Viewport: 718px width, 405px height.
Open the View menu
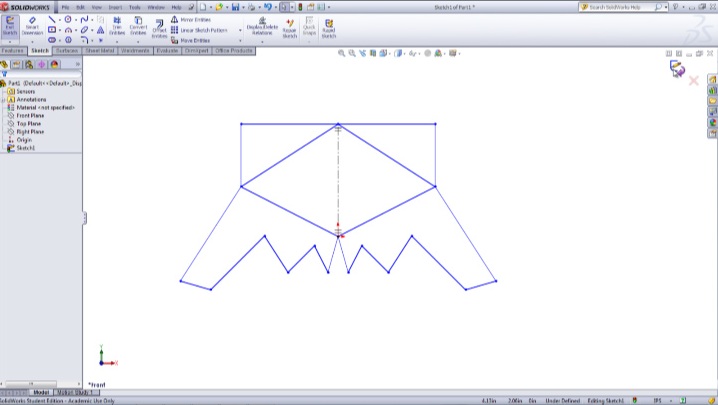pos(97,7)
